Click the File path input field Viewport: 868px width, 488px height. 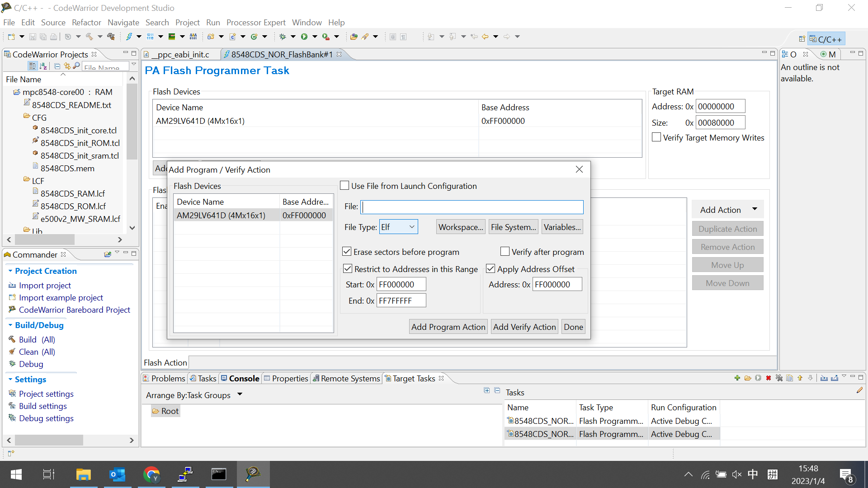[x=472, y=207]
